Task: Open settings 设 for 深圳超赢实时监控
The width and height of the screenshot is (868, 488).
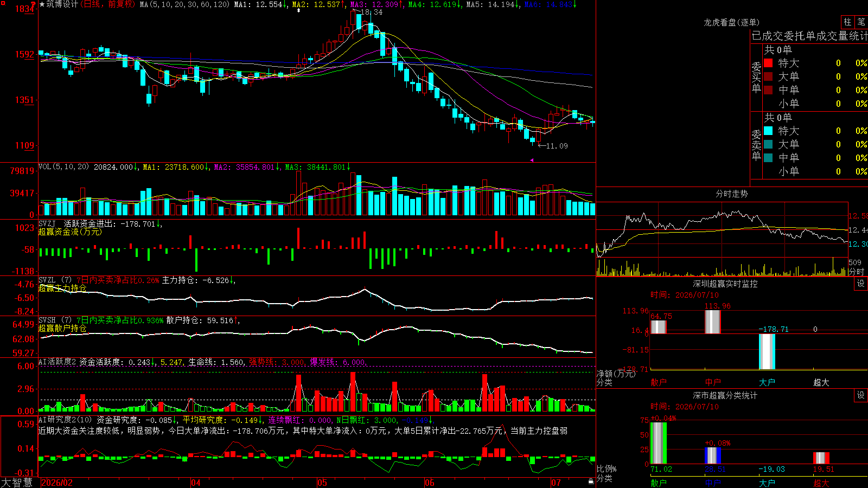Action: (x=861, y=284)
